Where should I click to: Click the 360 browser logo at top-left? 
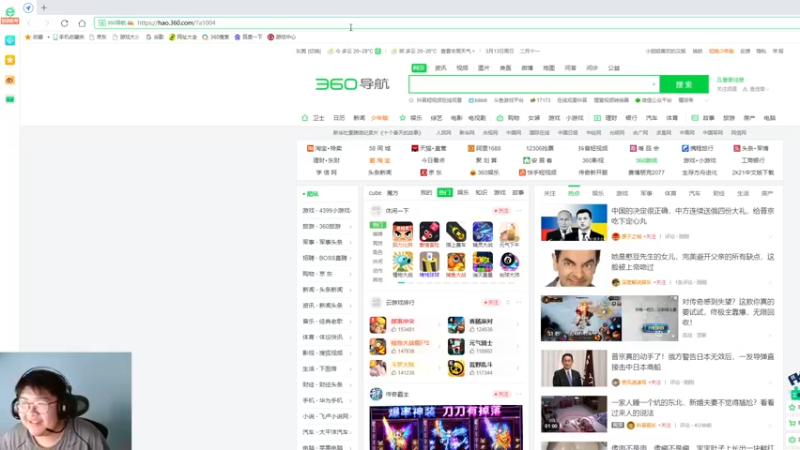[10, 13]
